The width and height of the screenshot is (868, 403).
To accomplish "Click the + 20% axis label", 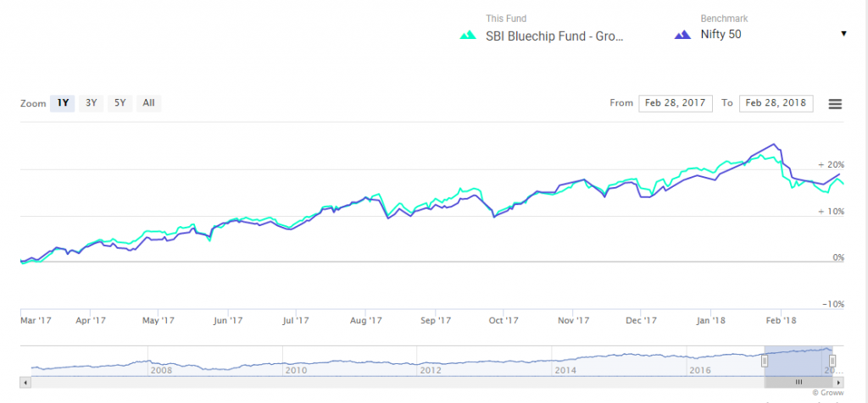I will (x=831, y=165).
